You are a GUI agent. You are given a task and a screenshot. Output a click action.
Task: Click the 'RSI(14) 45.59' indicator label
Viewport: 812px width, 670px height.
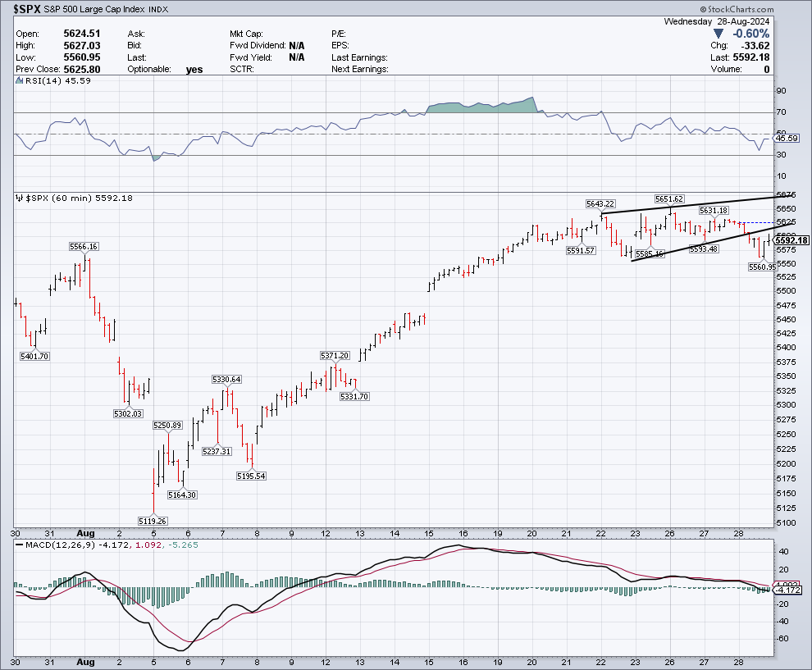(x=58, y=80)
